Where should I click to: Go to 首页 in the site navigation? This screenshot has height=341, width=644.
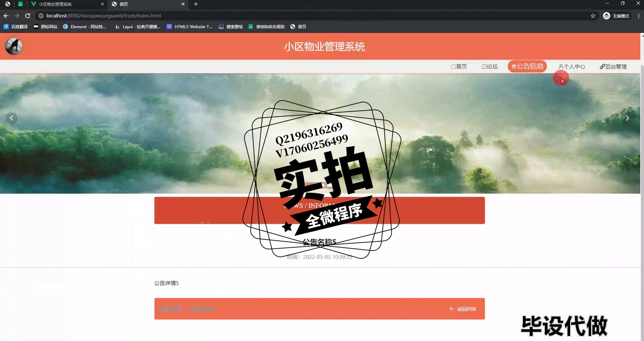coord(459,66)
